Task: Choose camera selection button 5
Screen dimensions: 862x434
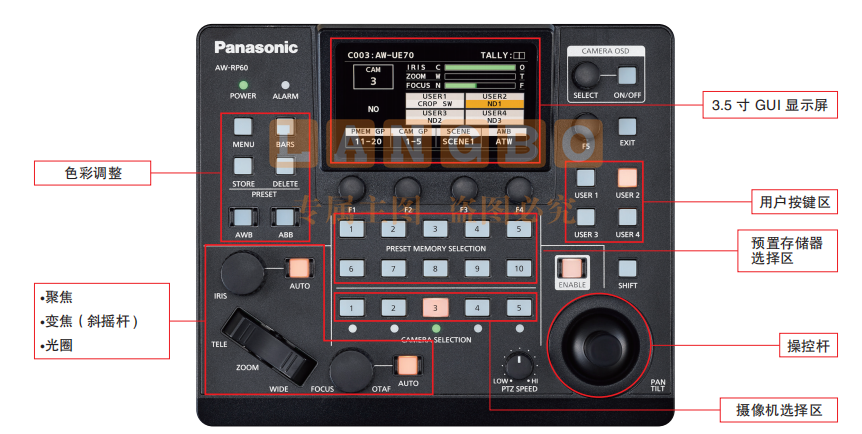Action: coord(518,308)
